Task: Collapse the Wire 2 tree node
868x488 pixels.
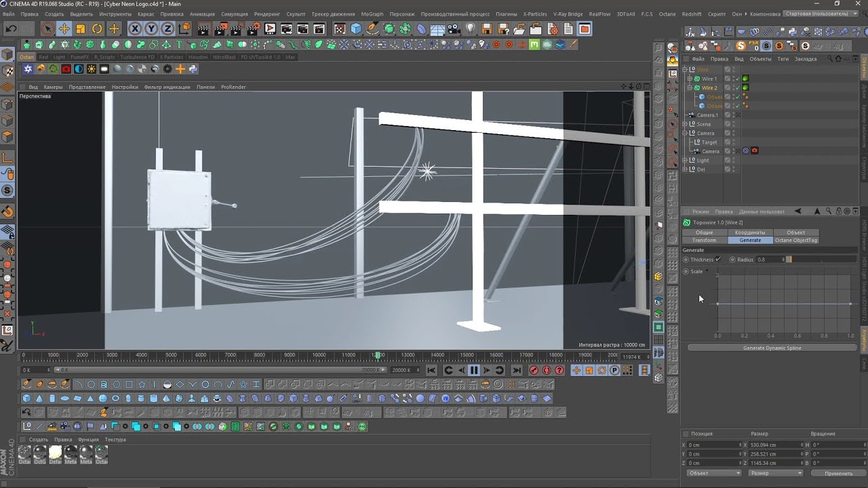Action: pyautogui.click(x=690, y=88)
